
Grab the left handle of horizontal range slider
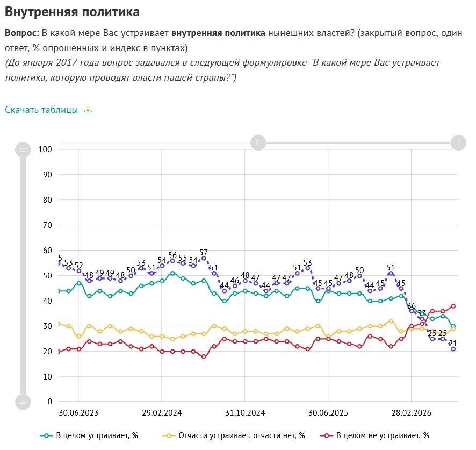pos(258,142)
